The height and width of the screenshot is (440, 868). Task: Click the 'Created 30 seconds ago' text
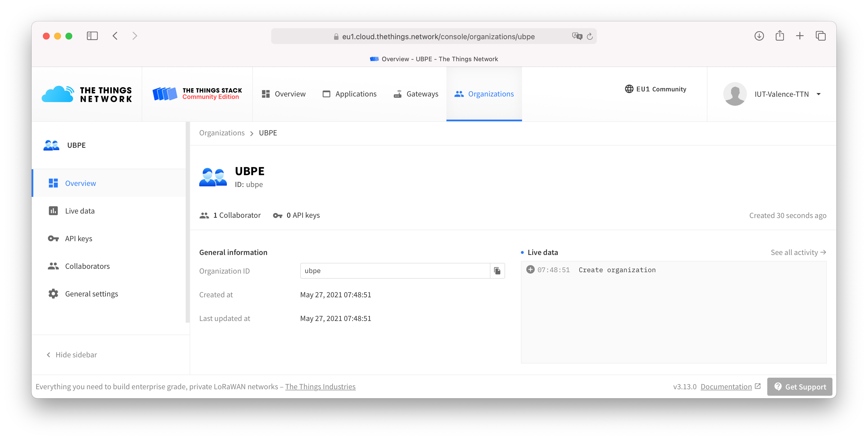pos(788,215)
